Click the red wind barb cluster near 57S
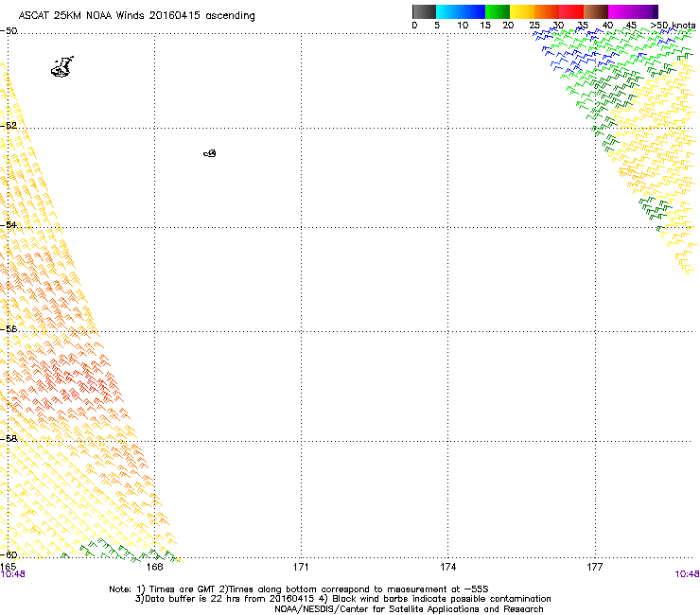This screenshot has width=700, height=615. (x=76, y=379)
